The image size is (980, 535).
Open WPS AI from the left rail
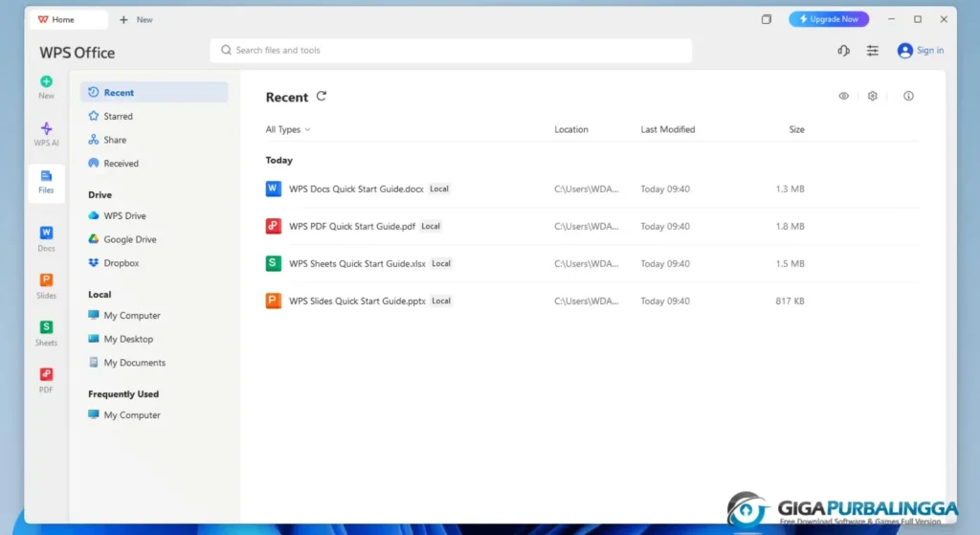point(46,134)
